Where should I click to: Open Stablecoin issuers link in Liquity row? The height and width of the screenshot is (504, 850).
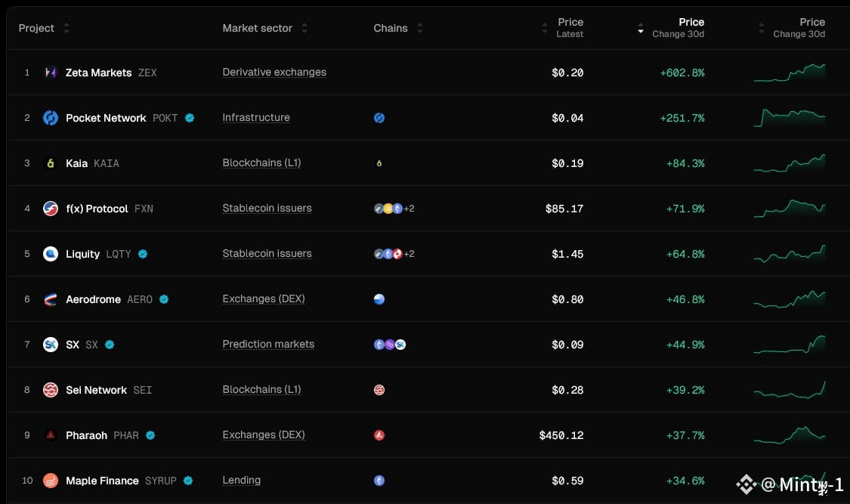click(267, 254)
